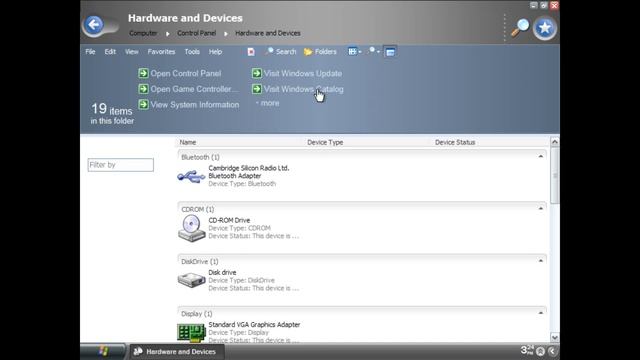Viewport: 640px width, 360px height.
Task: Go back with the blue arrow button
Action: coord(94,25)
